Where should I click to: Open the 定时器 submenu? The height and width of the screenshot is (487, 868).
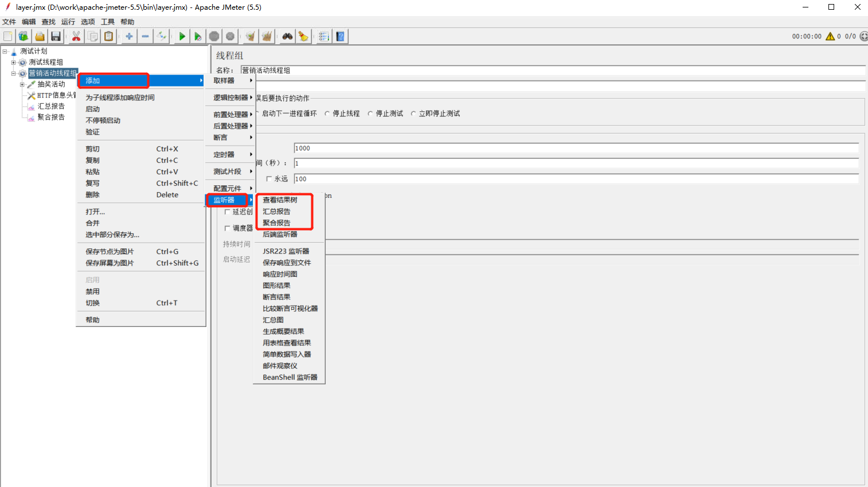pyautogui.click(x=230, y=155)
